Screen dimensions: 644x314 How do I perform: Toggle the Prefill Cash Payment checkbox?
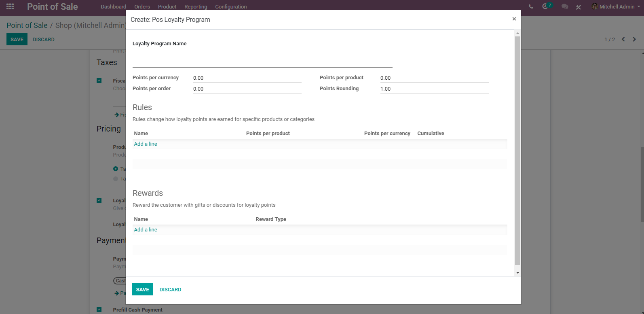(99, 310)
